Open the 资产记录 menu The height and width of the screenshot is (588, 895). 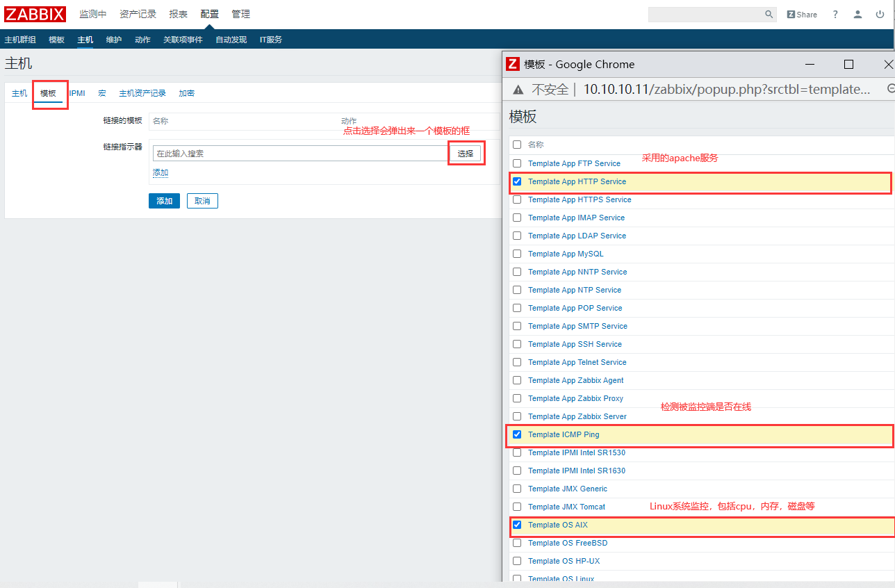point(138,14)
